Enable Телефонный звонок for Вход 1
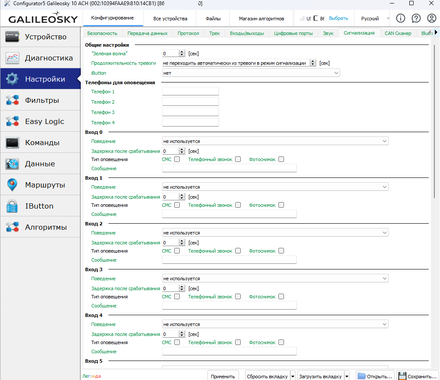Screen dimensions: 440x380 pyautogui.click(x=238, y=205)
